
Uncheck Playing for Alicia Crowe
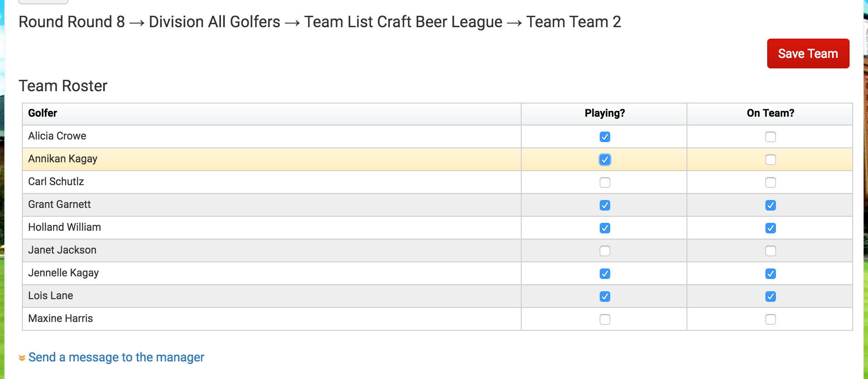(x=605, y=137)
